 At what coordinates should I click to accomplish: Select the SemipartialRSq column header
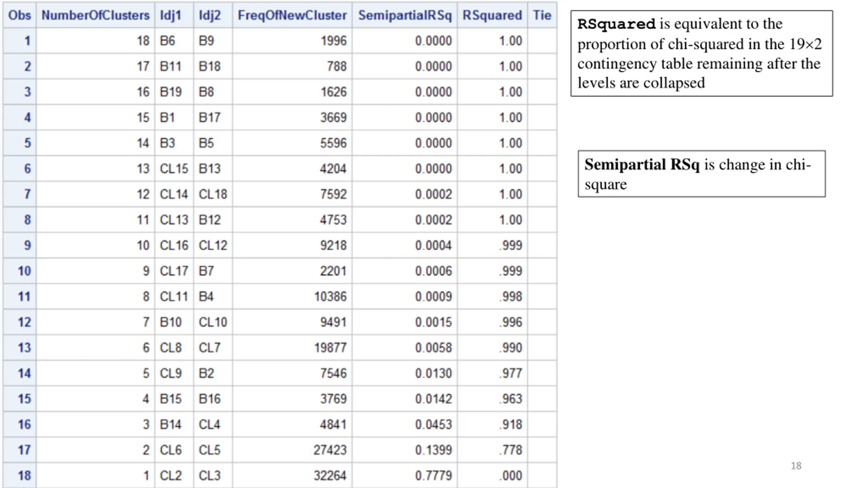point(405,15)
